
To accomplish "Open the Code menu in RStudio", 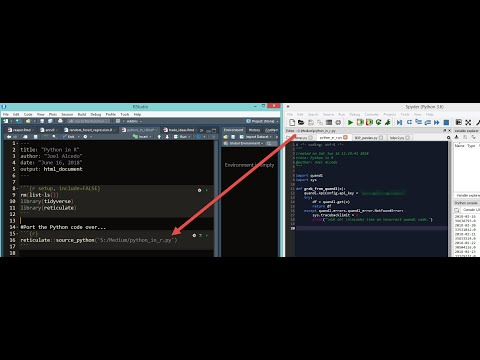I will (28, 114).
